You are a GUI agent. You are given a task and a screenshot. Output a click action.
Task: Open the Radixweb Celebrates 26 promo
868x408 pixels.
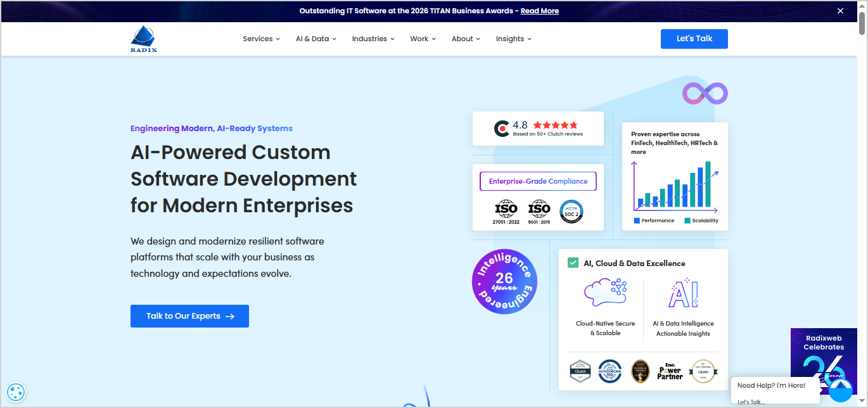(x=824, y=355)
